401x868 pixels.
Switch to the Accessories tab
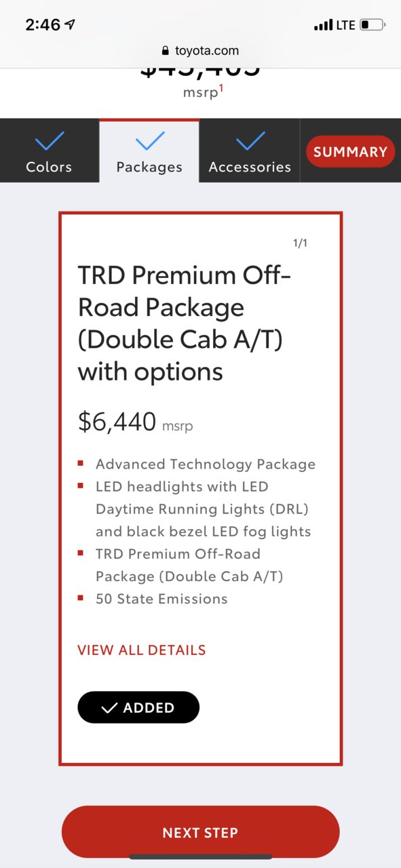pyautogui.click(x=250, y=151)
